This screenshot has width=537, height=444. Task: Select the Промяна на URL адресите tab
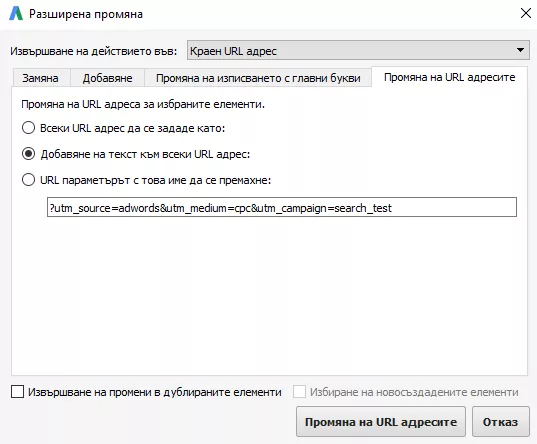click(449, 77)
